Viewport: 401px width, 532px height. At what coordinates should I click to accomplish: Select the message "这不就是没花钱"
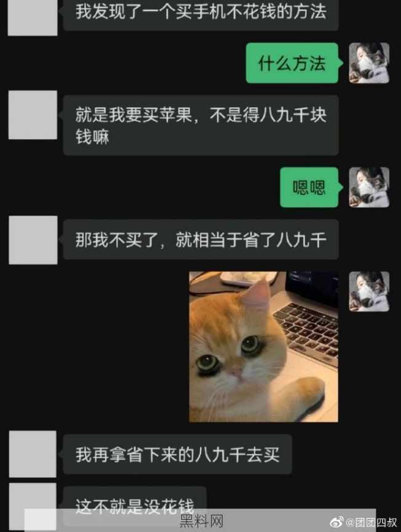point(135,506)
